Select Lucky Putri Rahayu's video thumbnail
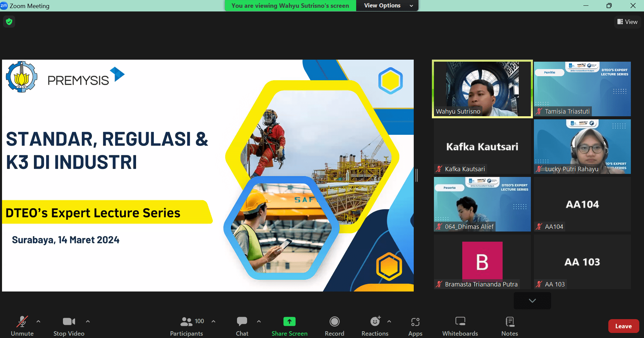Screen dimensions: 644x338 click(582, 147)
